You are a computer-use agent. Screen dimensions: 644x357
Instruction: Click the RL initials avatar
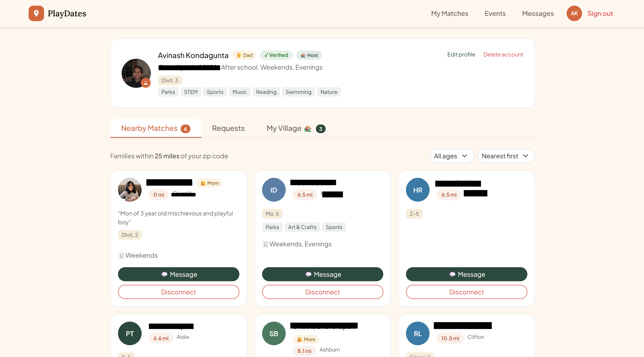(418, 333)
